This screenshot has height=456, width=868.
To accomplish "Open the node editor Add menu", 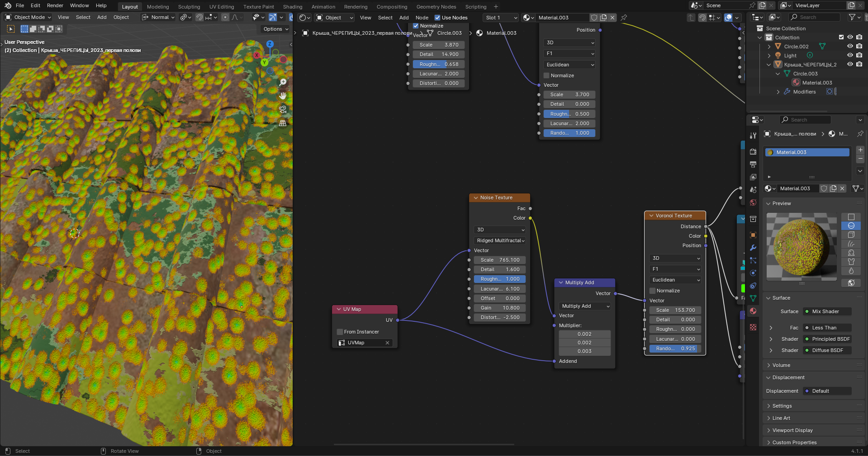I will 404,18.
